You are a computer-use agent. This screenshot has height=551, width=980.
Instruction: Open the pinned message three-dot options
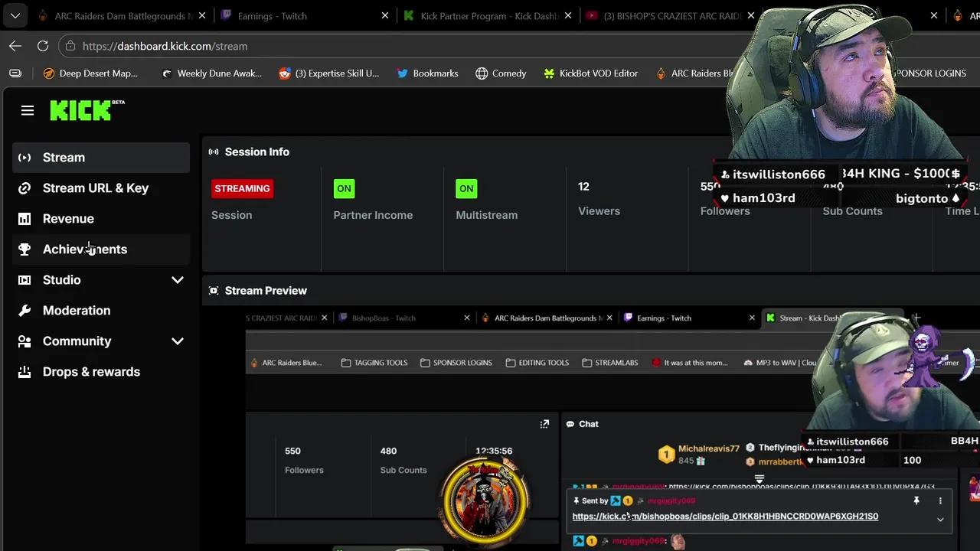click(940, 500)
